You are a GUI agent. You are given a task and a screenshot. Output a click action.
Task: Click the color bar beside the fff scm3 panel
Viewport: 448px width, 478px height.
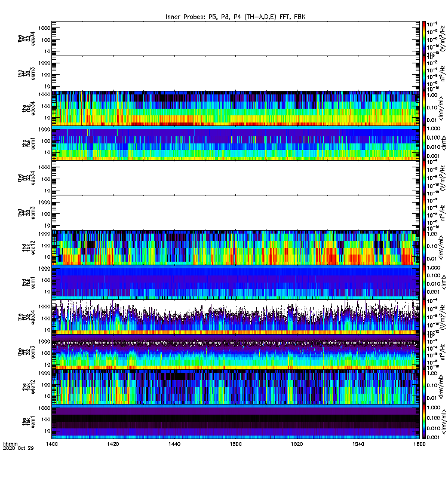pyautogui.click(x=424, y=352)
